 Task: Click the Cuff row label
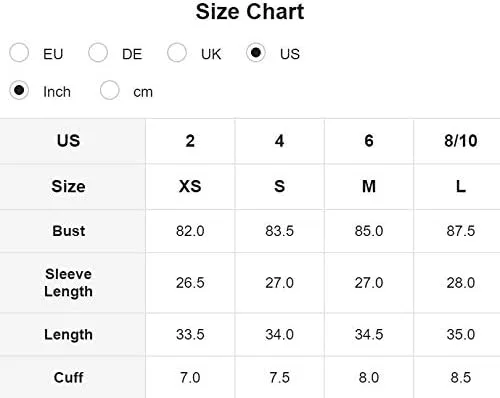coord(69,378)
